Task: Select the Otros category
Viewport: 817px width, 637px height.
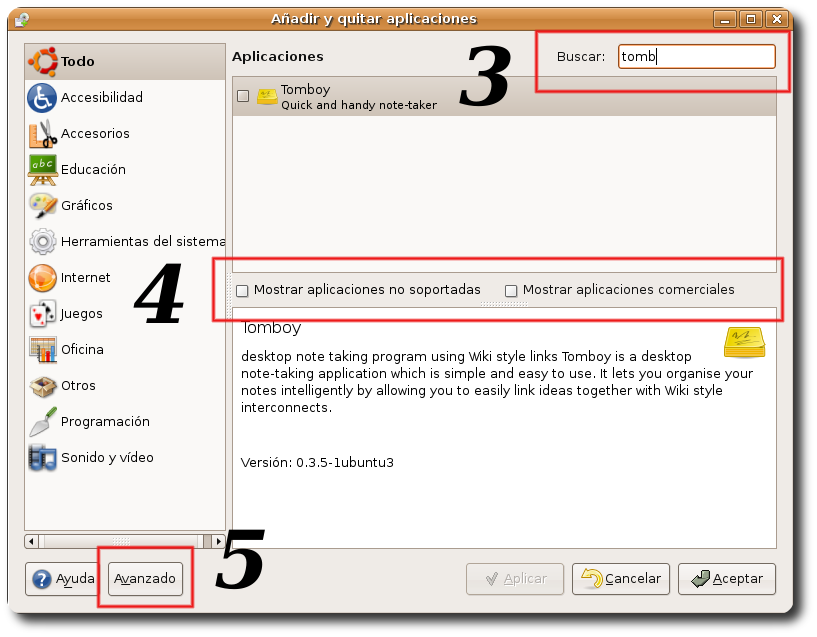Action: coord(78,385)
